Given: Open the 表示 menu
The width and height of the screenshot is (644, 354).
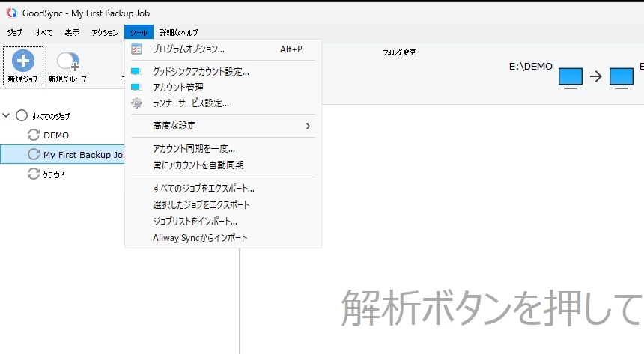Looking at the screenshot, I should [x=72, y=32].
